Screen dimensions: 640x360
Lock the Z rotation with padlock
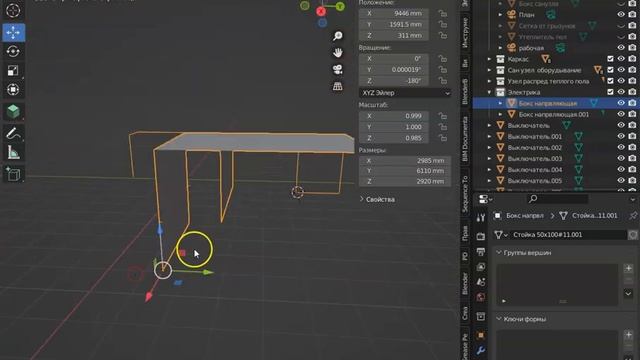click(x=442, y=81)
